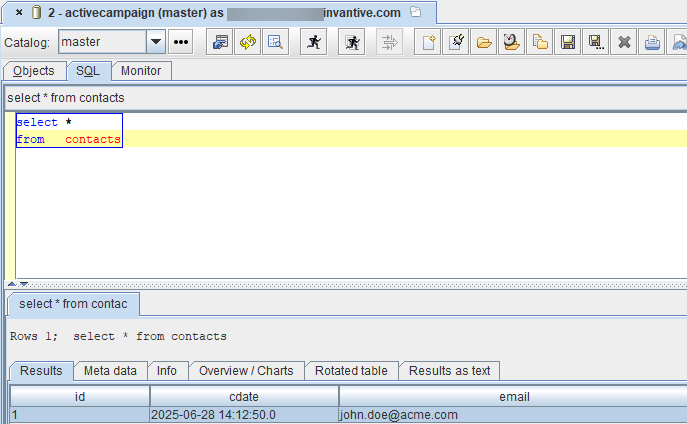687x424 pixels.
Task: Click the yellow circular arrows refresh icon
Action: click(247, 42)
